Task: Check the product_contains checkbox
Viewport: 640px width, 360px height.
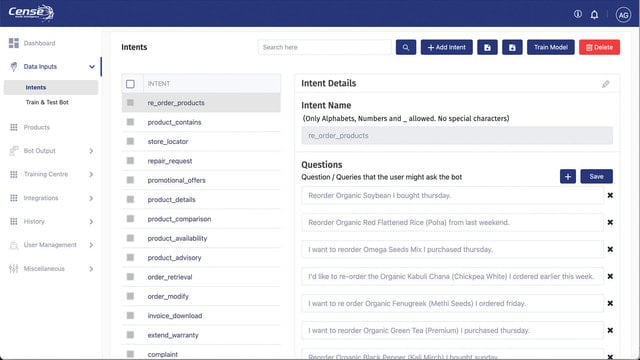Action: (130, 122)
